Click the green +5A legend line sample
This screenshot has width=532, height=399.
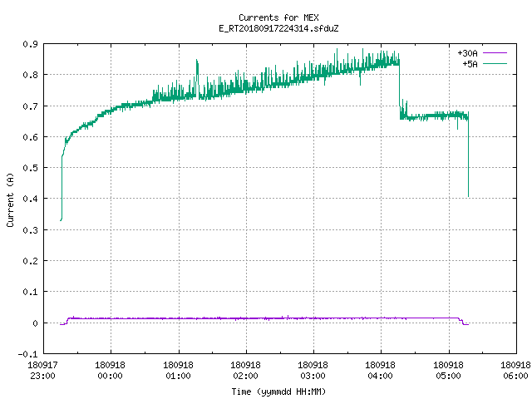pyautogui.click(x=495, y=63)
